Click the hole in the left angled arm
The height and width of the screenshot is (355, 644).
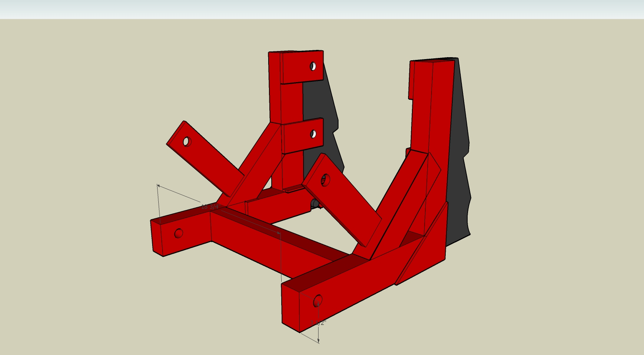(187, 142)
